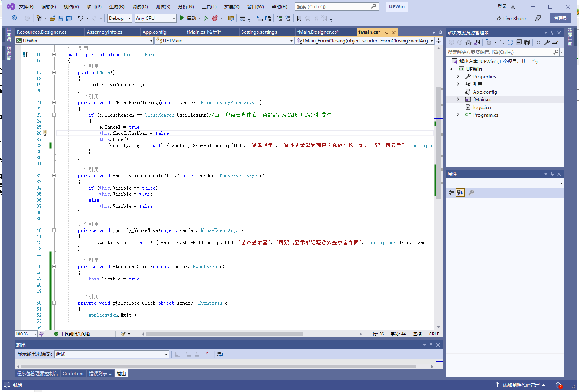Collapse All icon in Solution Explorer

point(519,42)
